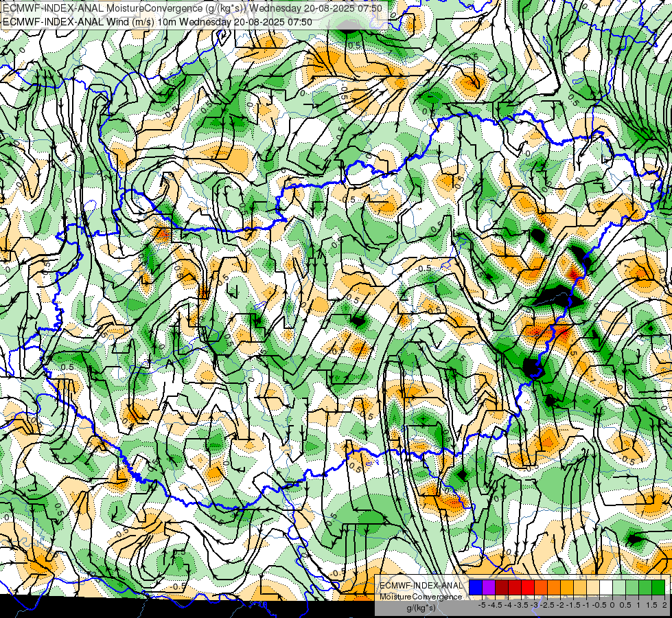Click the palest peach legend swatch beside white
Screen dimensions: 672x618
[593, 587]
